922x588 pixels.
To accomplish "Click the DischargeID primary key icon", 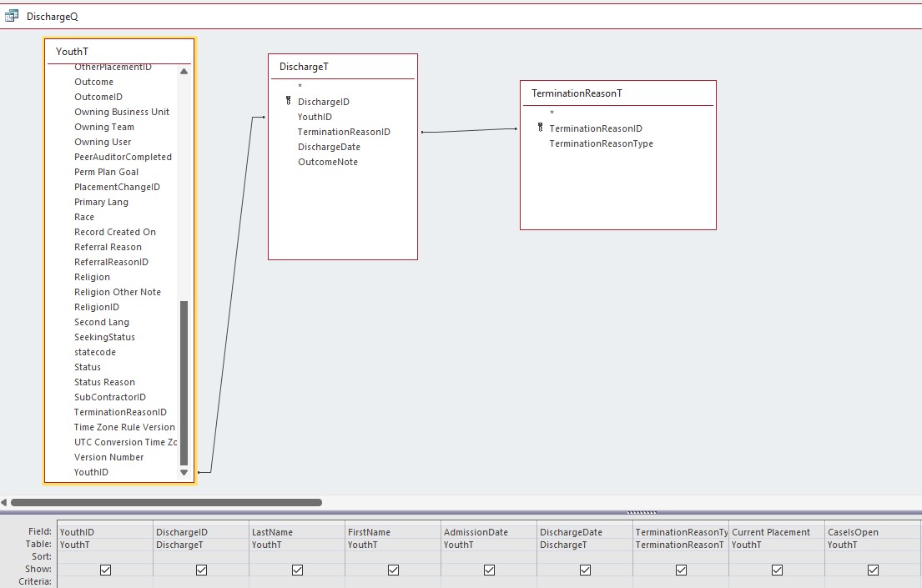I will 288,102.
